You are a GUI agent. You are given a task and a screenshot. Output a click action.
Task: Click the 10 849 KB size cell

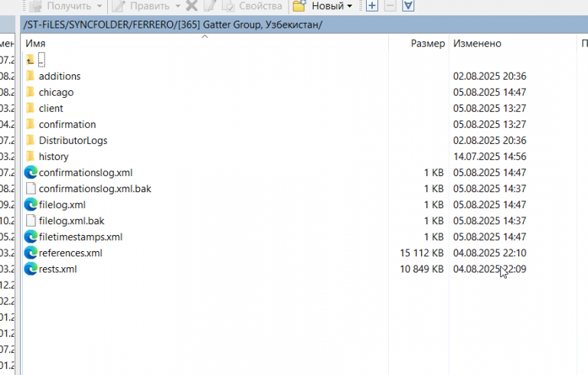click(x=422, y=269)
